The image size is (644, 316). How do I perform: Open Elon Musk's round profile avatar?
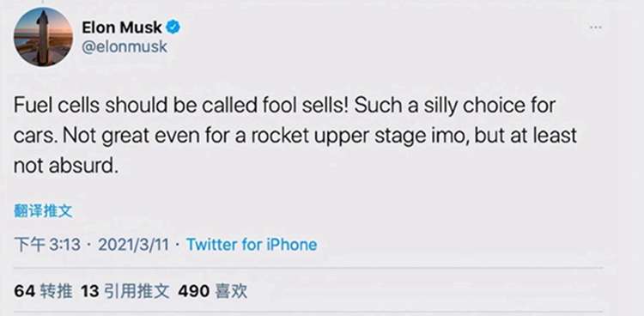(x=43, y=37)
